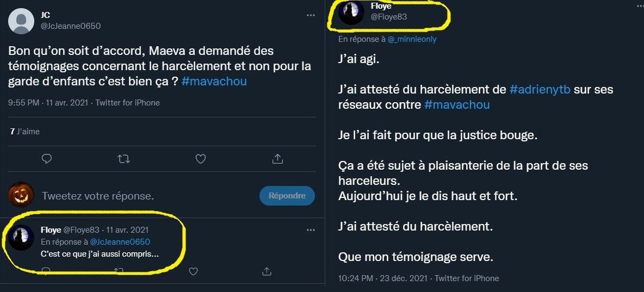Open the @_minnieonly profile link
644x292 pixels.
point(412,39)
